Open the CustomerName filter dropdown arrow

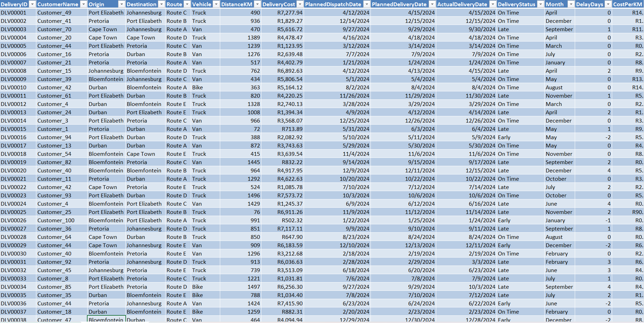pyautogui.click(x=83, y=4)
